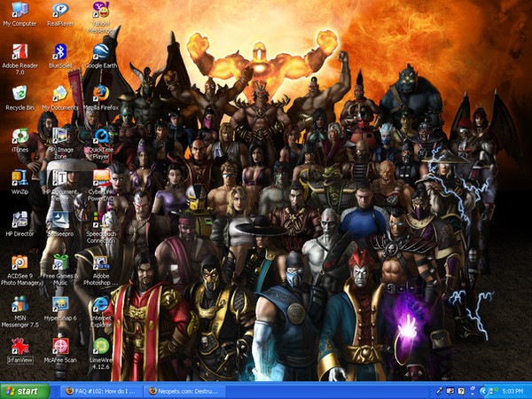Launch RealPlayer from the desktop
The height and width of the screenshot is (399, 532).
(x=60, y=13)
